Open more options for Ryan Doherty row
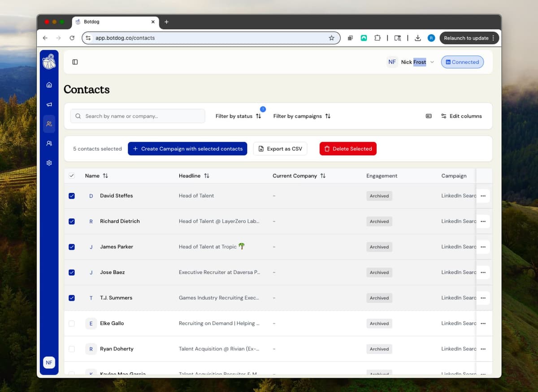This screenshot has height=392, width=538. tap(483, 349)
